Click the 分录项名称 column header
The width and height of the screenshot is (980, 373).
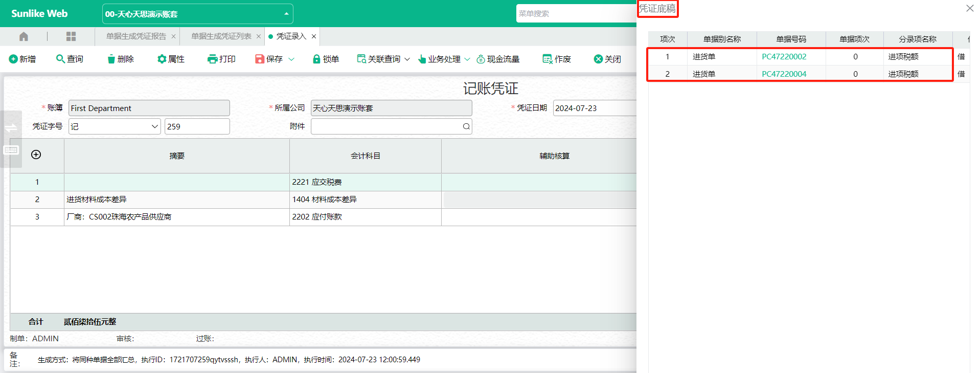click(918, 39)
